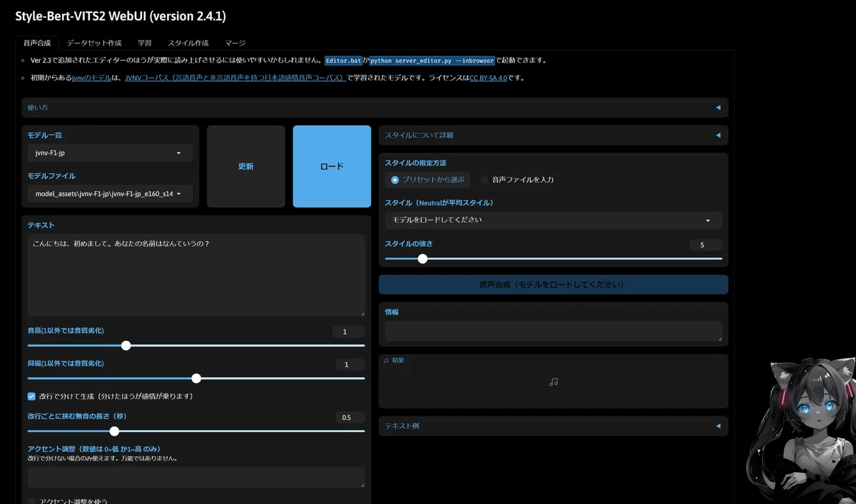Image resolution: width=856 pixels, height=504 pixels.
Task: Switch to the データセット作成 tab
Action: point(94,43)
